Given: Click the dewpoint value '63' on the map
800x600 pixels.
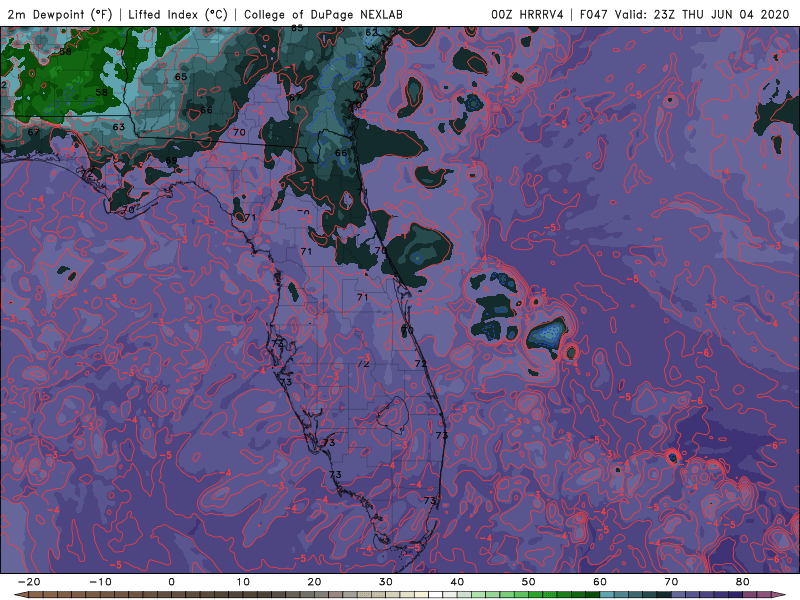Looking at the screenshot, I should [x=118, y=127].
